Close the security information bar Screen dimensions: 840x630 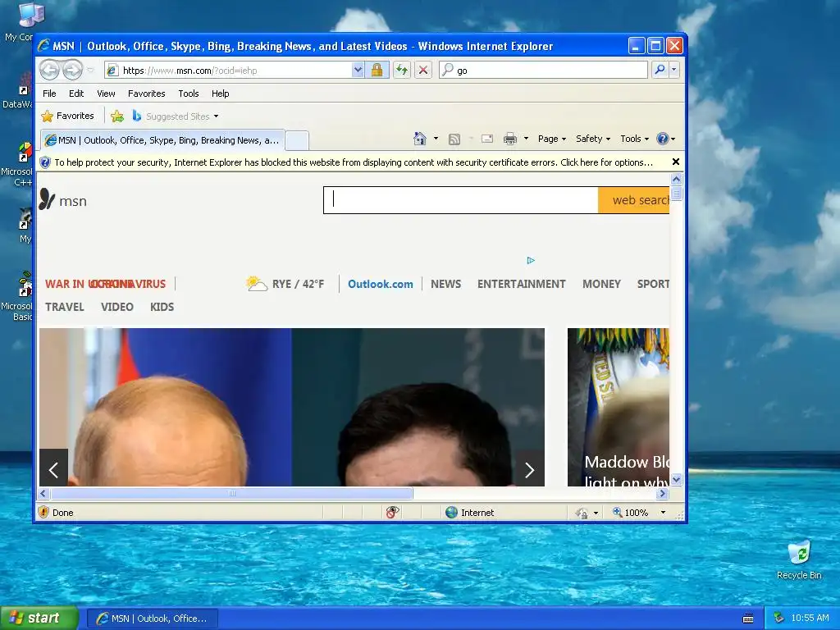click(676, 162)
